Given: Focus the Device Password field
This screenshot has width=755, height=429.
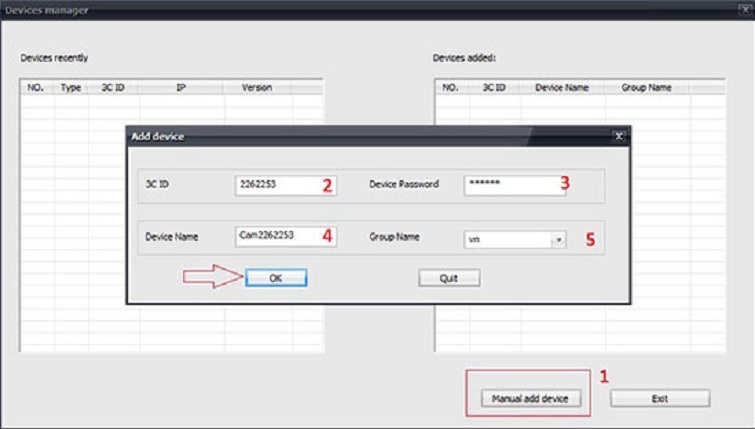Looking at the screenshot, I should 514,185.
